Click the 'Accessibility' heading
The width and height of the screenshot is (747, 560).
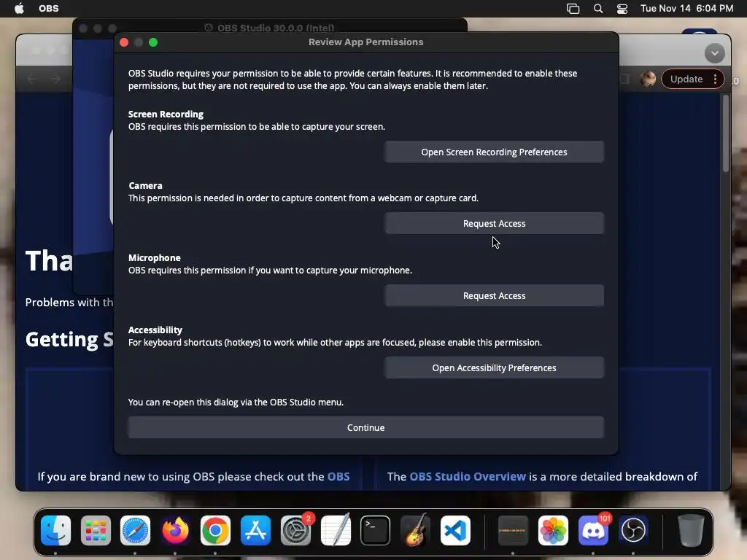[155, 330]
